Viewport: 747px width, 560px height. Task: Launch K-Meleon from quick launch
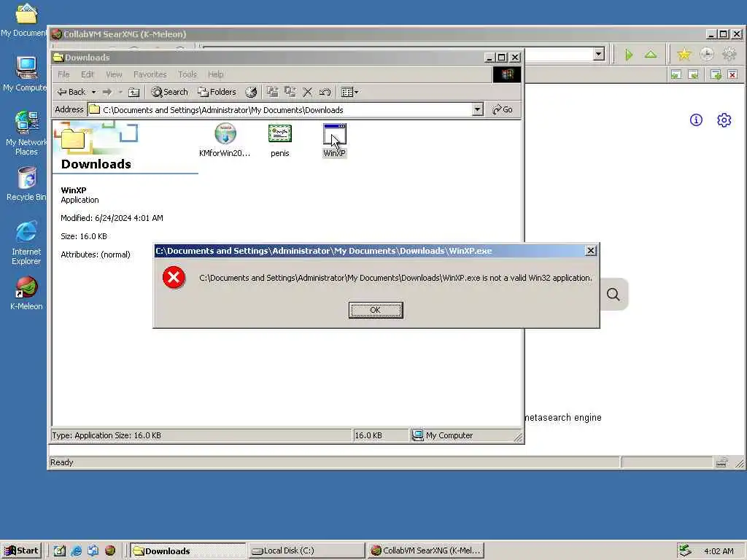(110, 551)
